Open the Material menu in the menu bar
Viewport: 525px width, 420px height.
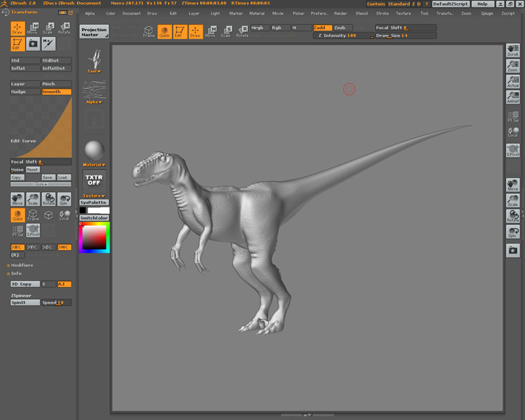(257, 13)
